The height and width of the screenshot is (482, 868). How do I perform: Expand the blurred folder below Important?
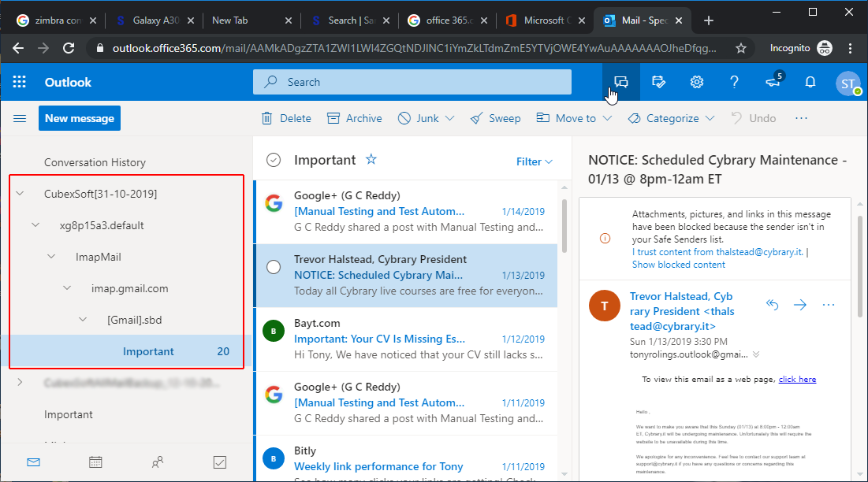(x=20, y=383)
